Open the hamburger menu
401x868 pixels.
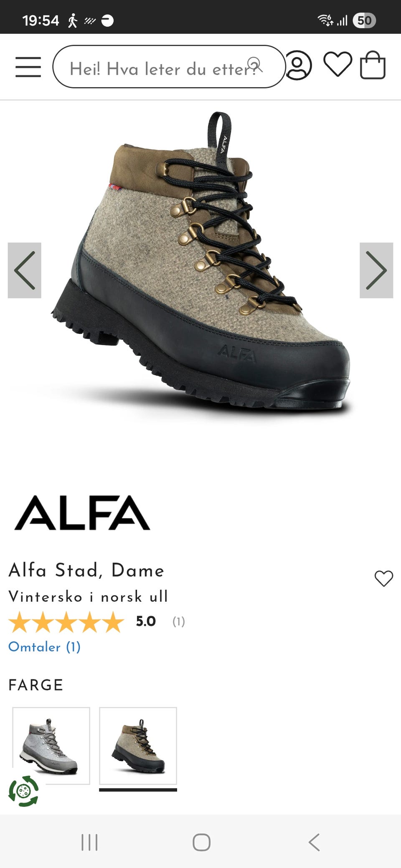pyautogui.click(x=28, y=67)
